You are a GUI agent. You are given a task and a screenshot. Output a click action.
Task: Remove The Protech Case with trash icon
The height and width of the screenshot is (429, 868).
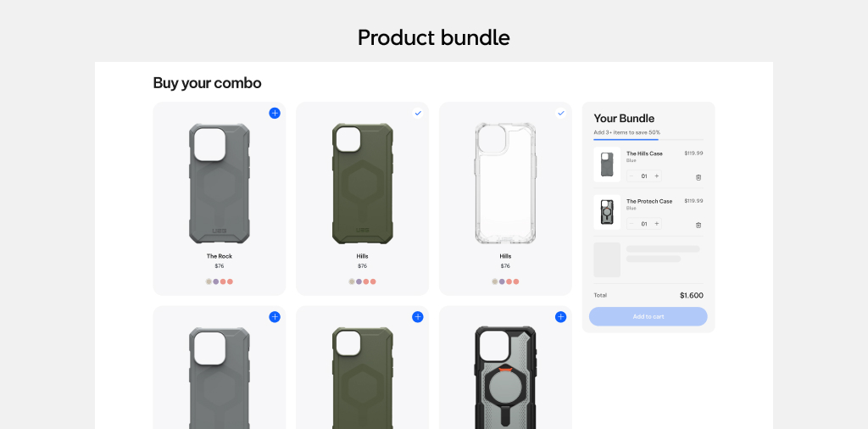tap(698, 226)
